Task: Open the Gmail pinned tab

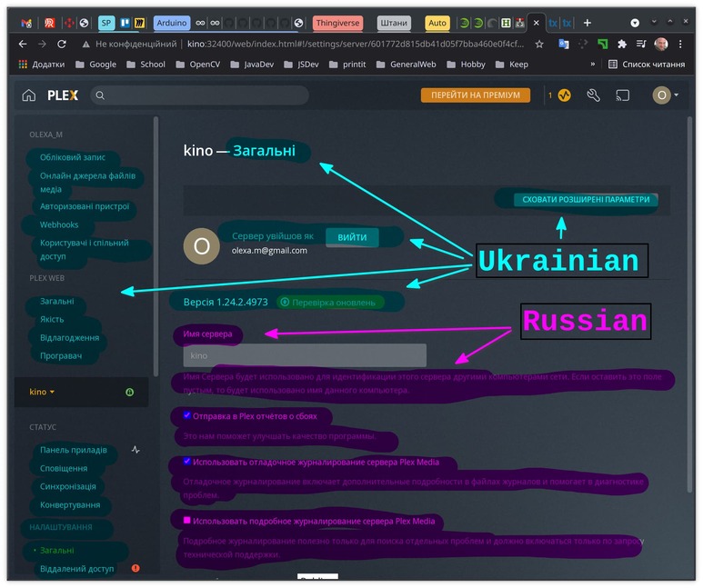Action: click(x=26, y=23)
